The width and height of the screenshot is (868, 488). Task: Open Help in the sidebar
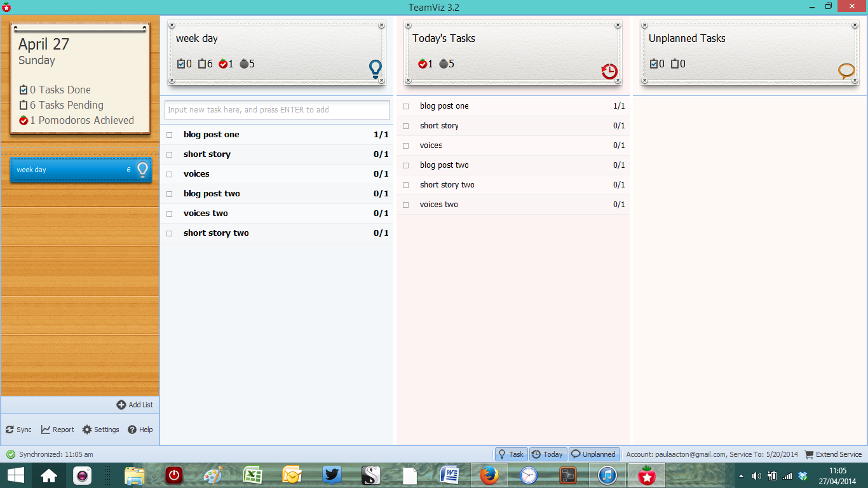pyautogui.click(x=132, y=430)
